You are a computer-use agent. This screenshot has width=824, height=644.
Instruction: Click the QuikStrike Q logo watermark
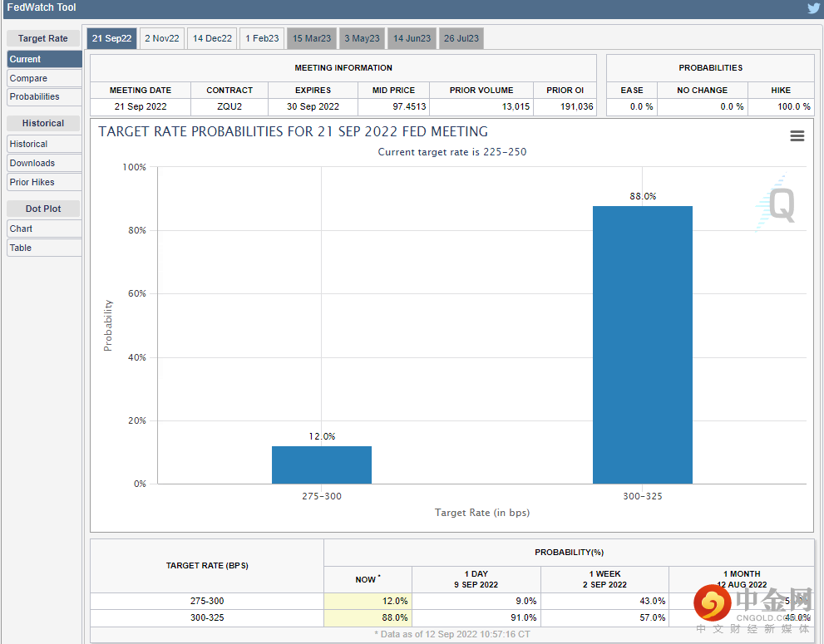click(779, 204)
